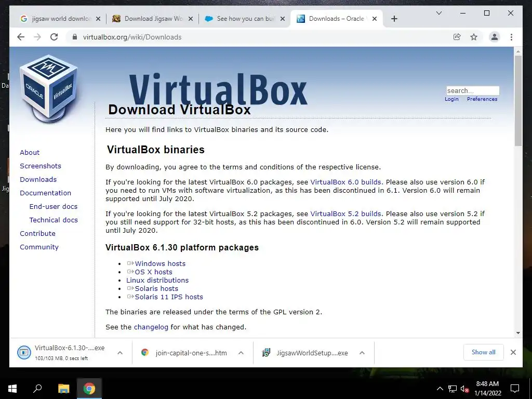Close the 'See how you can' tab
This screenshot has width=532, height=399.
(x=282, y=19)
